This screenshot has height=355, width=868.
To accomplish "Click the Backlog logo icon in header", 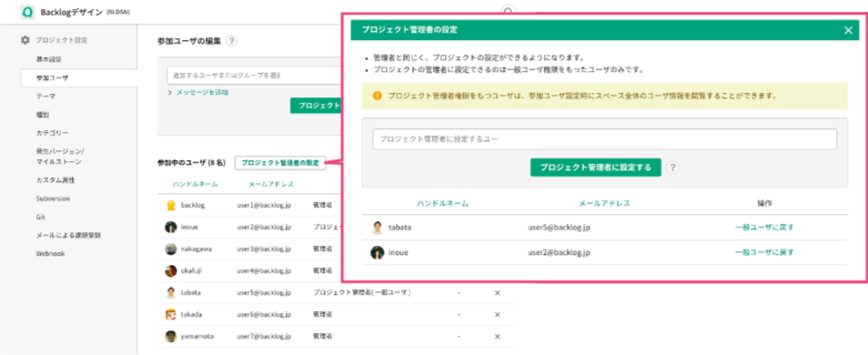I will tap(27, 12).
